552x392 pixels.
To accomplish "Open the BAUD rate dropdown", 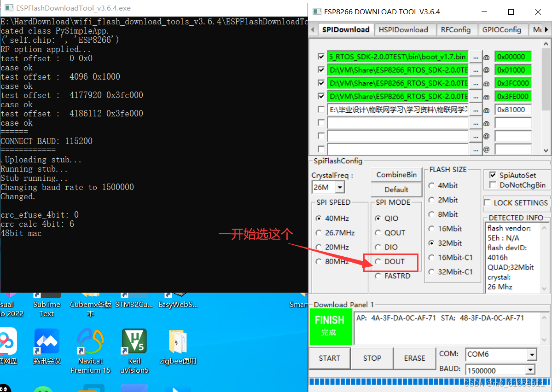I will point(530,370).
